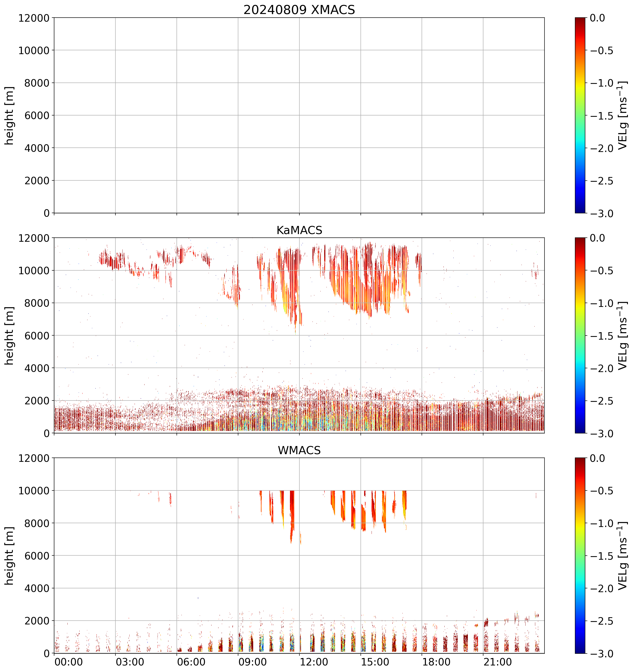Click the 10000 tick on WMACS axis

click(34, 490)
